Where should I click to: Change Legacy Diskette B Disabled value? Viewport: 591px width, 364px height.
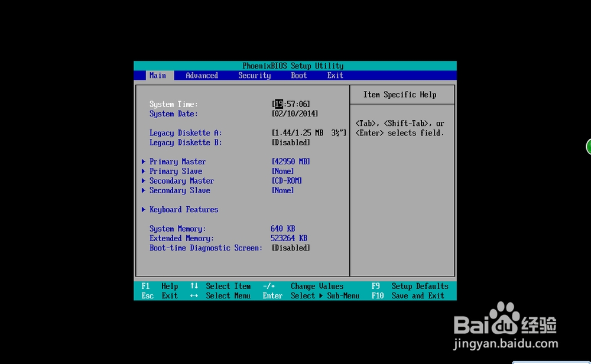click(291, 142)
